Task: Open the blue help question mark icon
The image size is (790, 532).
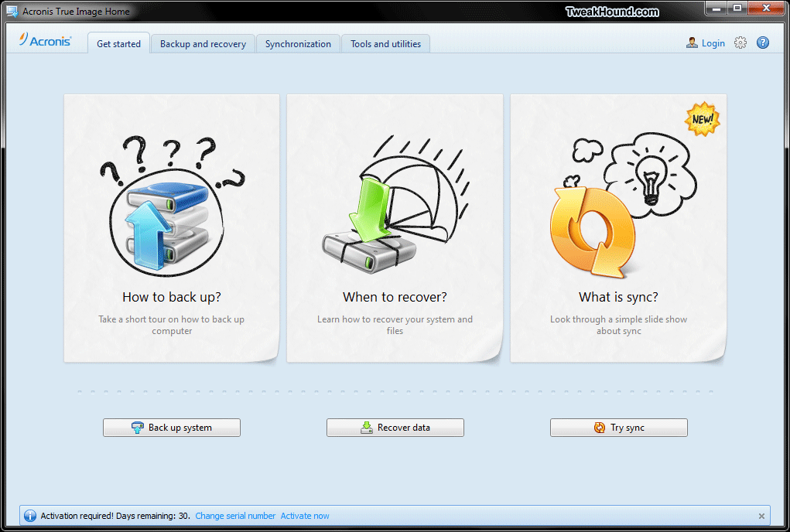Action: coord(763,43)
